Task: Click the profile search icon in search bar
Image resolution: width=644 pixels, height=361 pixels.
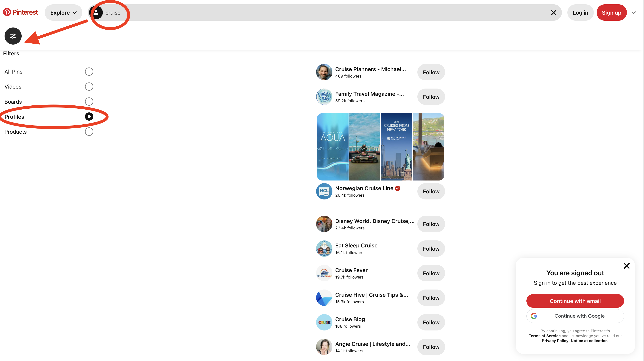Action: click(x=96, y=13)
